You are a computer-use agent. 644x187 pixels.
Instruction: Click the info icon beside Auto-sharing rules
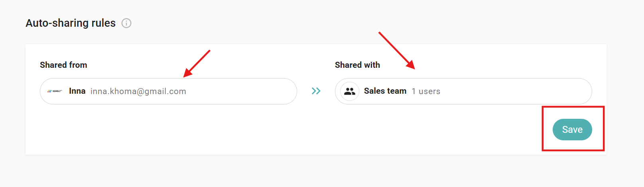coord(126,23)
